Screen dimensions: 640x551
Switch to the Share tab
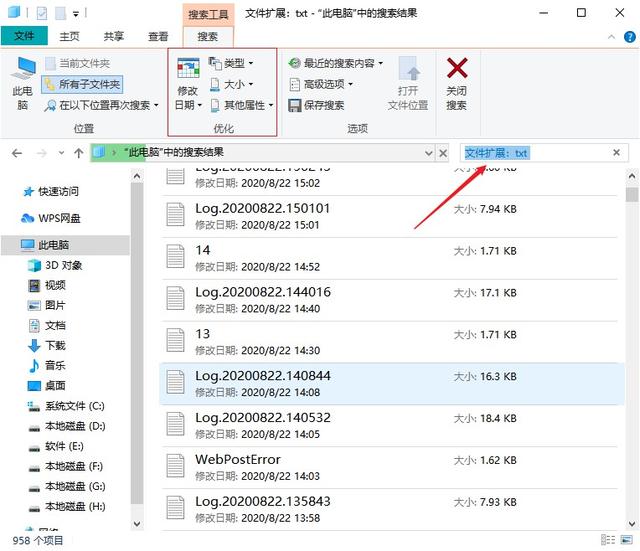(x=113, y=36)
